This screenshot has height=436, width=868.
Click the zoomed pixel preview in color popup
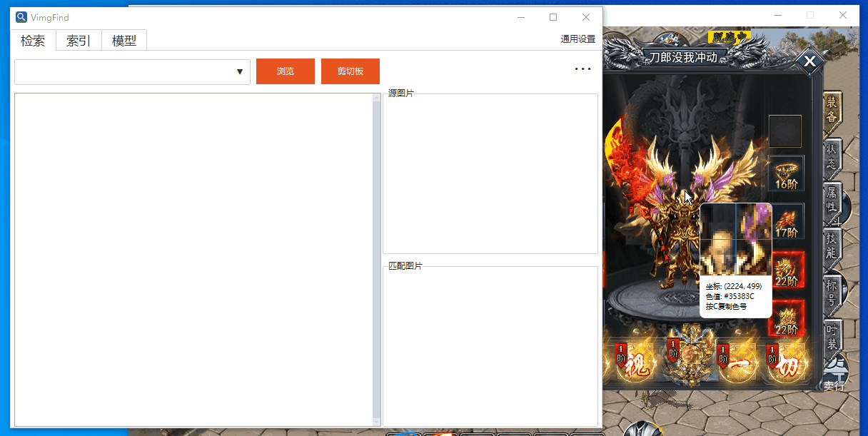tap(736, 240)
